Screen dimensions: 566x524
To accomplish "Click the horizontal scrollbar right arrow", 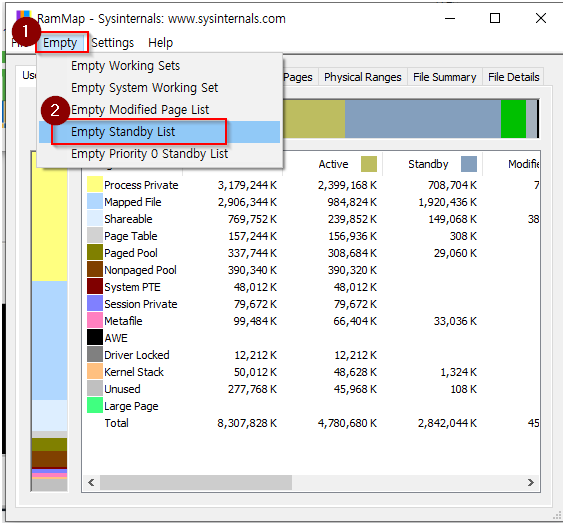I will (530, 482).
